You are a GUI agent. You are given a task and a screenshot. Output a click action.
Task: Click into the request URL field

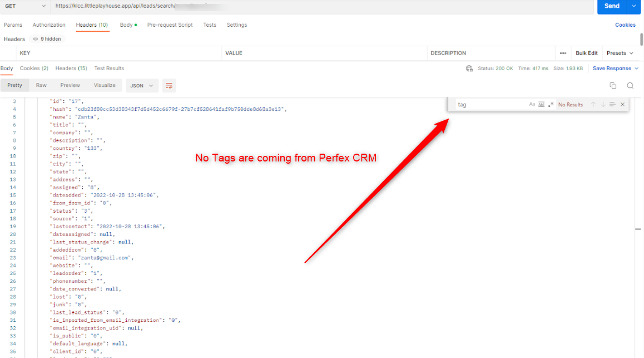(x=322, y=6)
